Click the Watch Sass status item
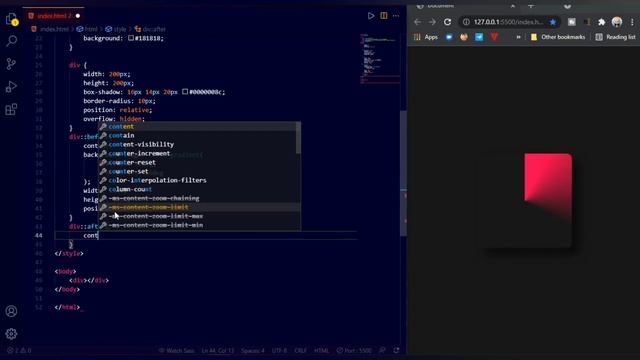The image size is (640, 360). (176, 351)
